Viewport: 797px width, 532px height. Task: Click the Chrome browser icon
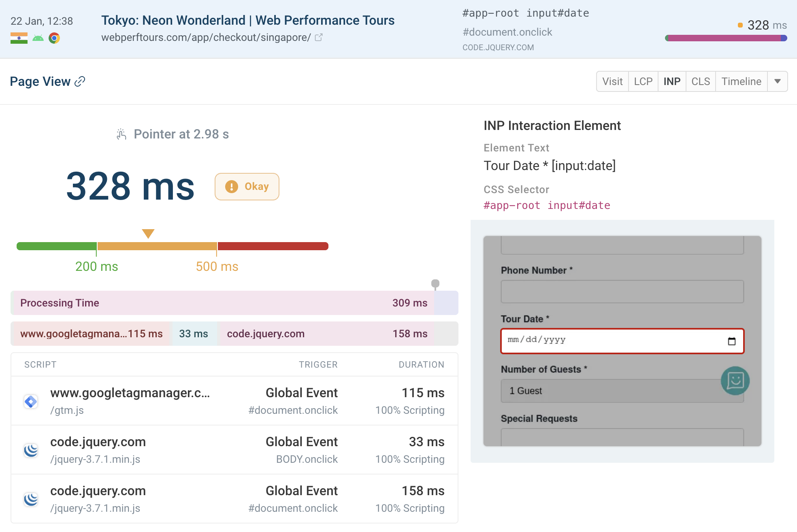54,38
